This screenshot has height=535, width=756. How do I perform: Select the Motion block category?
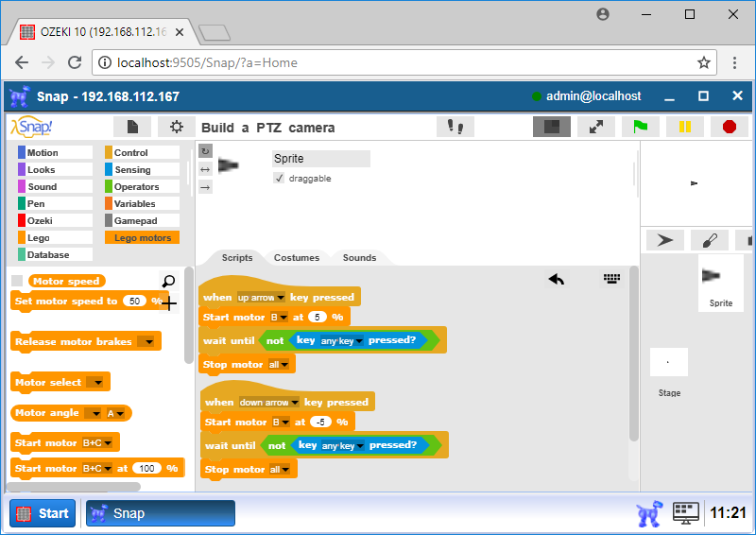(x=55, y=152)
